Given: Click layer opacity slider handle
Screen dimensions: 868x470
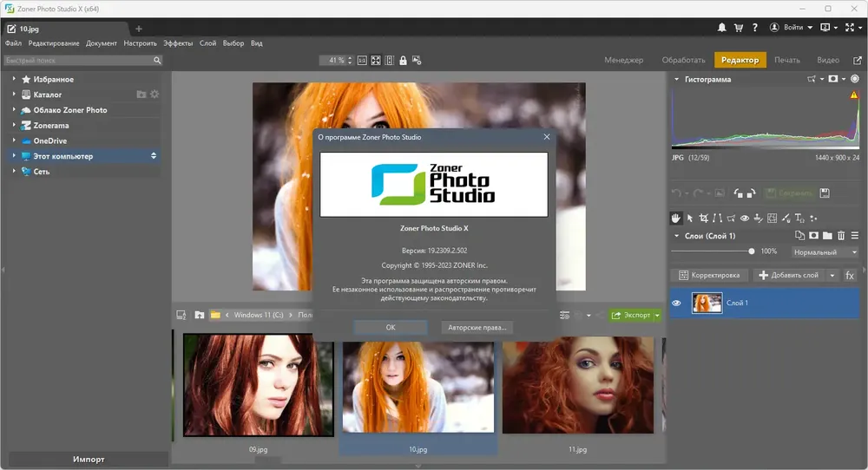Looking at the screenshot, I should tap(751, 251).
